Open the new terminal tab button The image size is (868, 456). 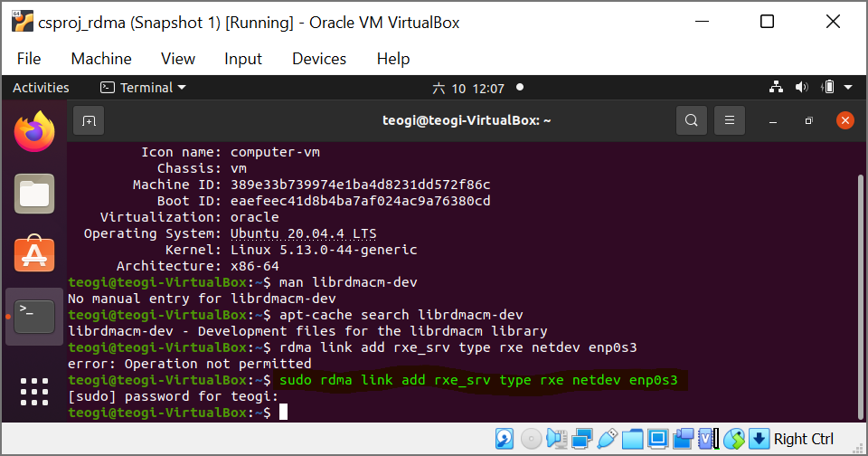click(x=89, y=121)
